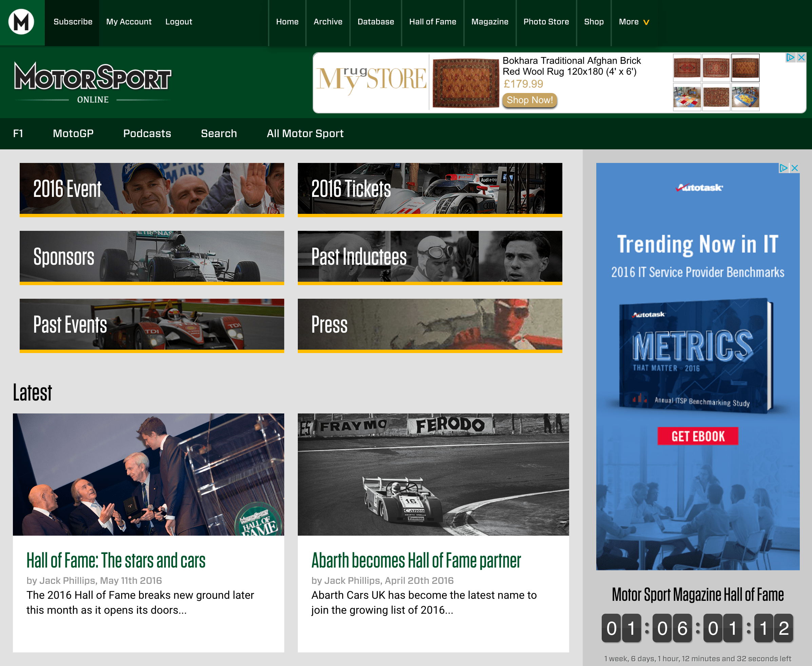
Task: Click AdChoices icon on Autotask ad
Action: pos(784,168)
